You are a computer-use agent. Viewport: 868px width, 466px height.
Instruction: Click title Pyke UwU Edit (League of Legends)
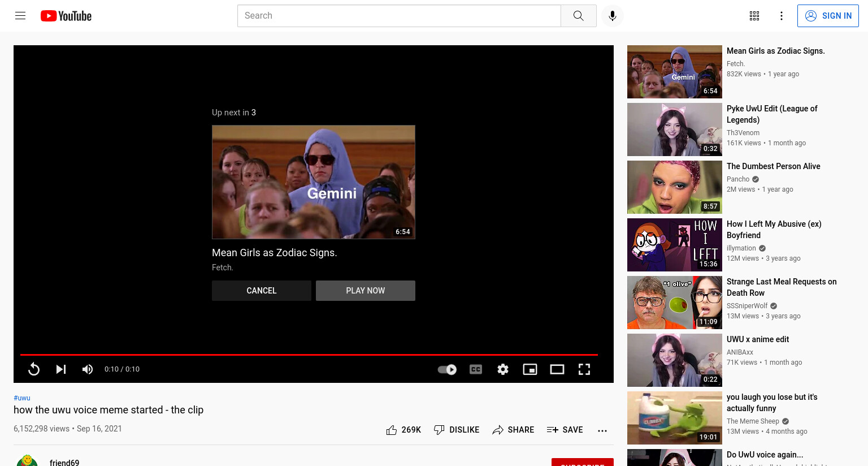coord(772,114)
